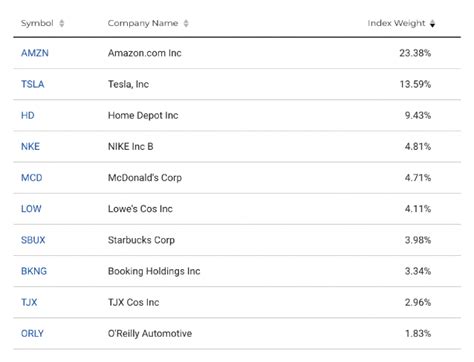Click the Symbol column header
The image size is (474, 362).
coord(37,23)
